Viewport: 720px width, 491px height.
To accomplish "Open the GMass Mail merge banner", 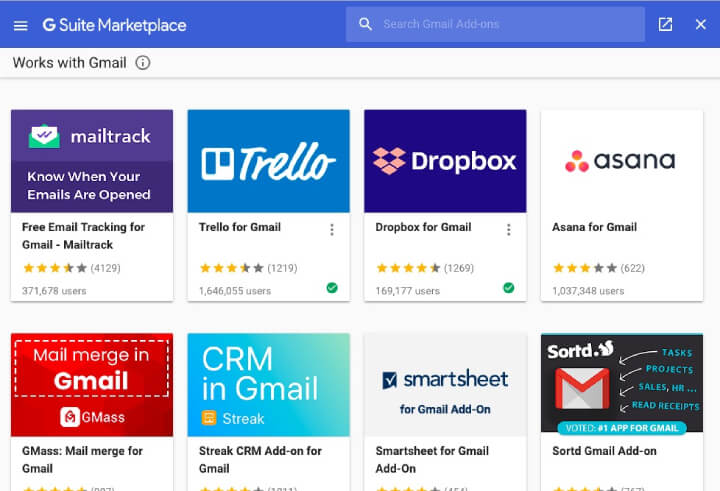I will point(92,385).
